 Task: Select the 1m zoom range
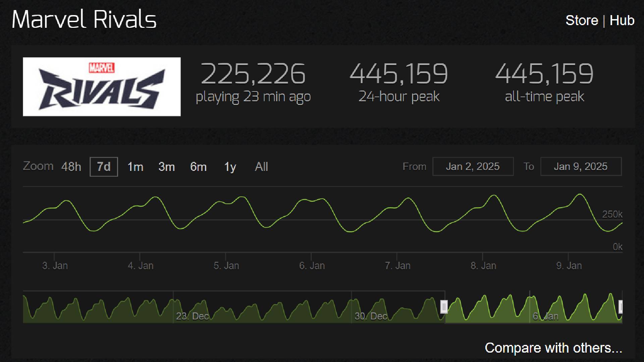point(135,167)
